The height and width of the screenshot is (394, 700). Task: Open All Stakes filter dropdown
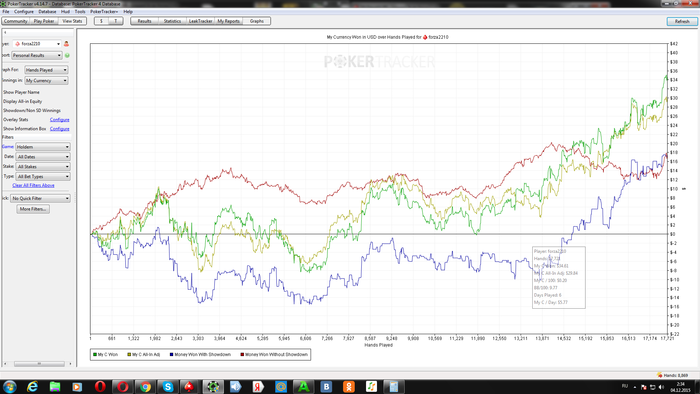point(43,166)
